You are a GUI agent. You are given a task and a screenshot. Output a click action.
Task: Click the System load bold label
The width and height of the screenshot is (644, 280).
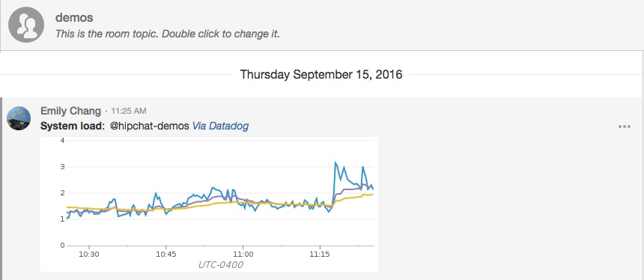pos(73,127)
